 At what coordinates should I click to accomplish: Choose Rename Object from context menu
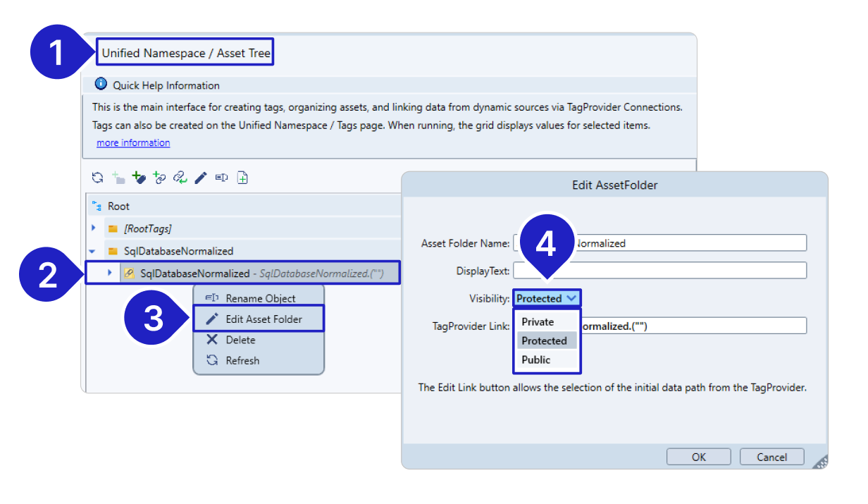[260, 298]
